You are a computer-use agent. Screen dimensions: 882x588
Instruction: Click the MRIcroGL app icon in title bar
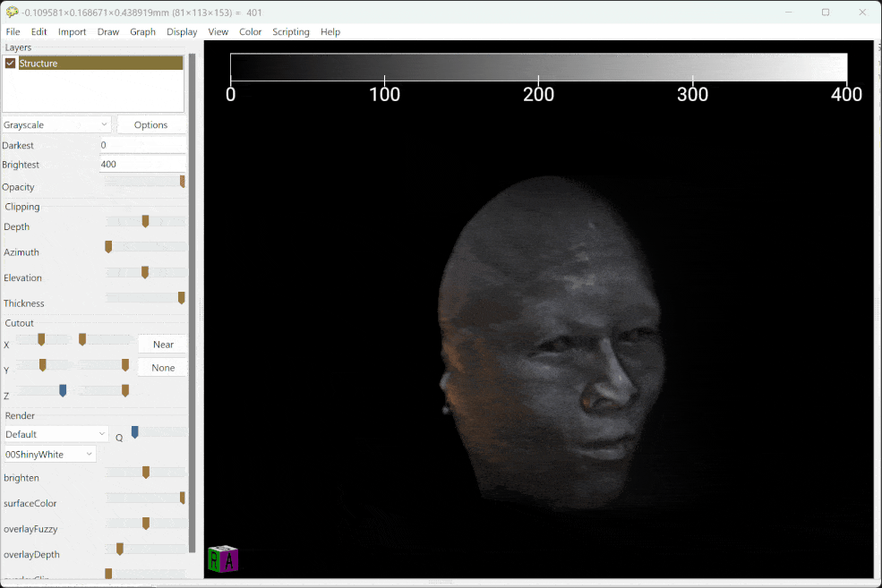[x=12, y=12]
